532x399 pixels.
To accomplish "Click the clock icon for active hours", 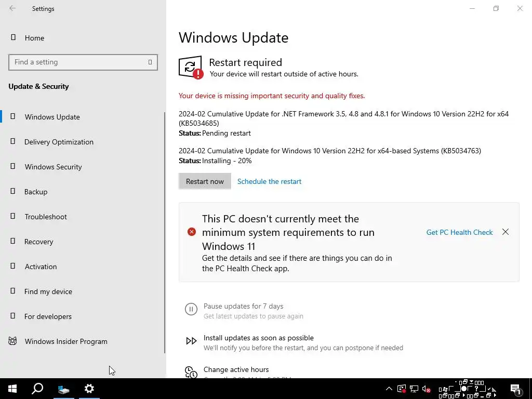I will pos(191,372).
